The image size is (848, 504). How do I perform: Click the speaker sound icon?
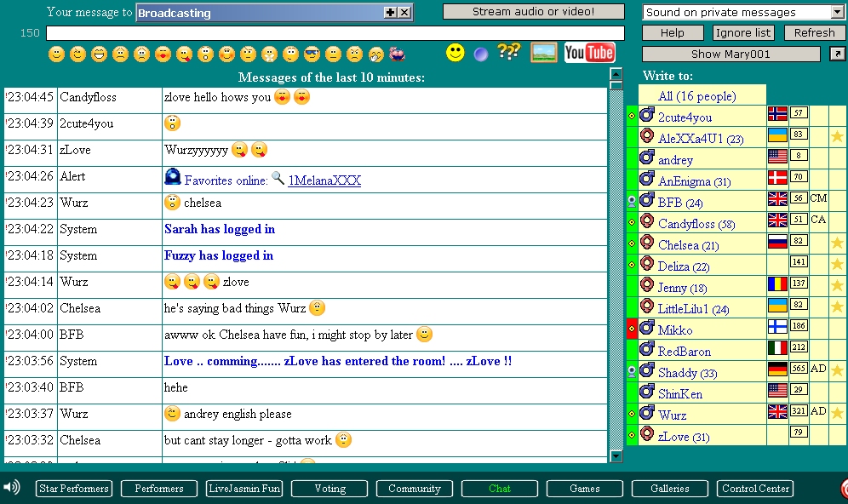pos(11,487)
